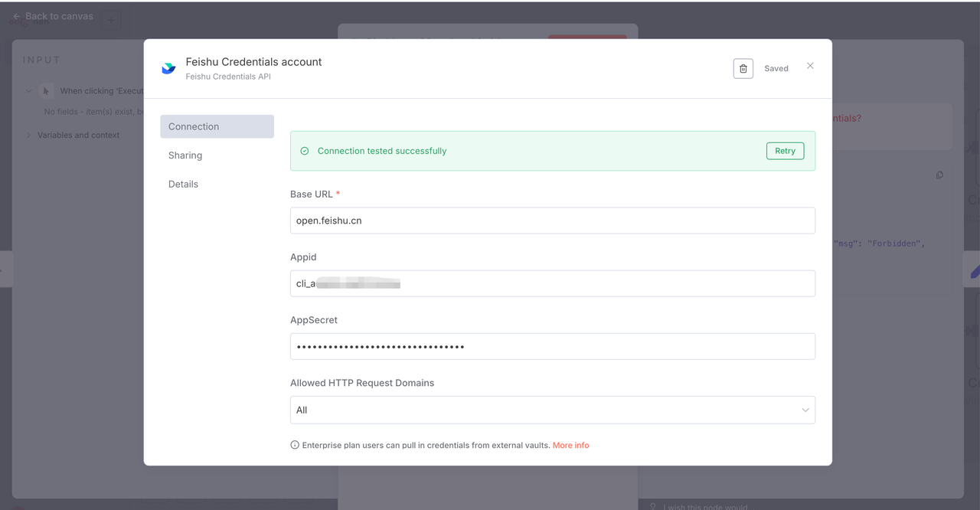
Task: Collapse the 'When clicking Execute' item chevron
Action: 29,91
